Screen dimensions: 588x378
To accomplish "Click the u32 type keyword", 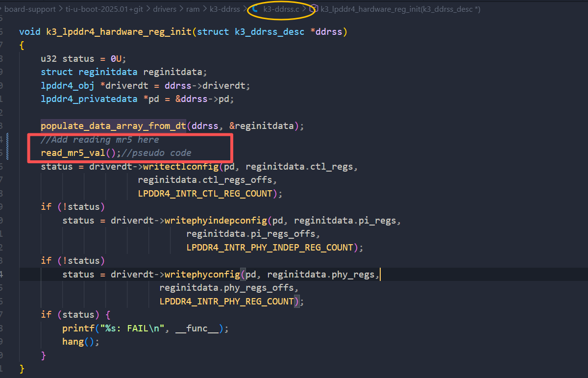I will [x=49, y=59].
